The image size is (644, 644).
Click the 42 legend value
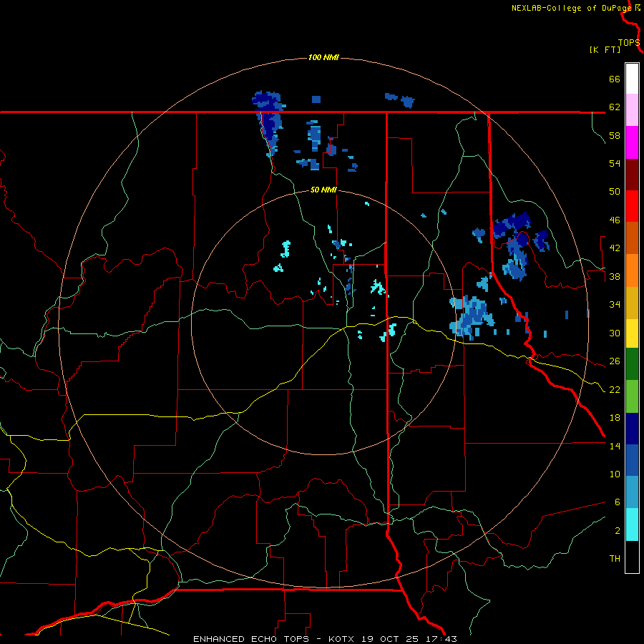pos(615,248)
